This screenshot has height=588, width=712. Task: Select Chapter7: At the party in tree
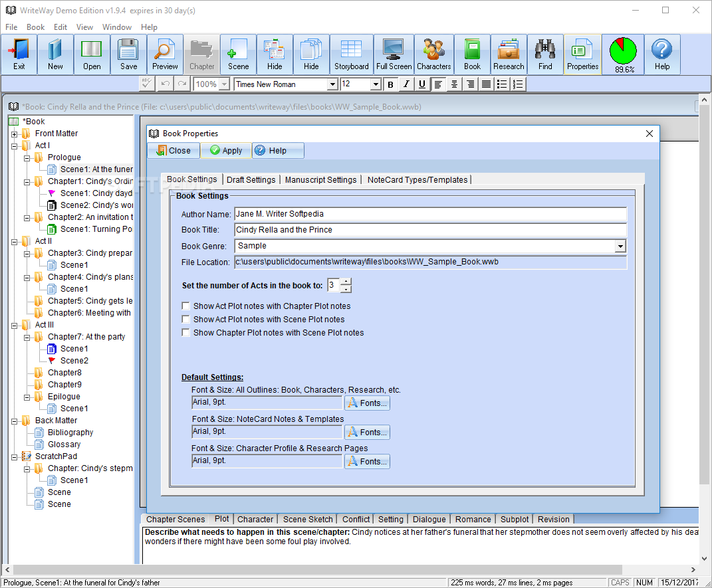86,337
